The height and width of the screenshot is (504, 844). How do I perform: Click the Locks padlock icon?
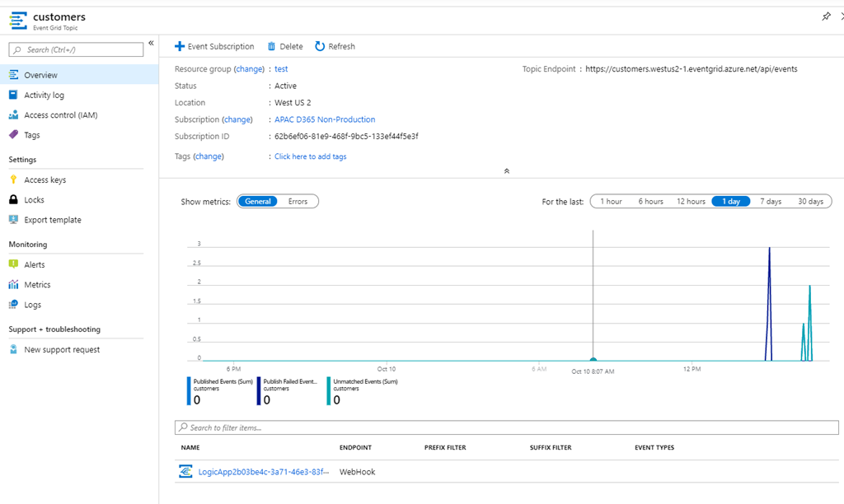point(13,199)
